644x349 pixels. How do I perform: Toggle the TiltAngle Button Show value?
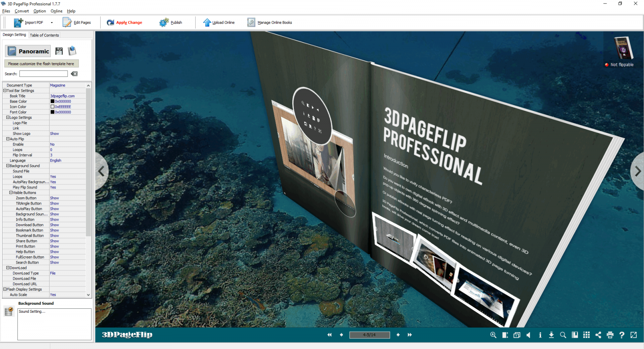[x=54, y=204]
